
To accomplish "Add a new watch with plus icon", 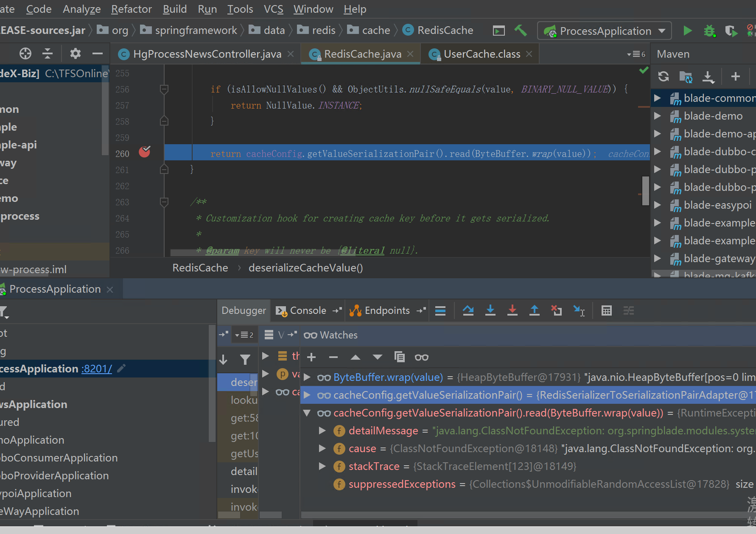I will click(311, 357).
